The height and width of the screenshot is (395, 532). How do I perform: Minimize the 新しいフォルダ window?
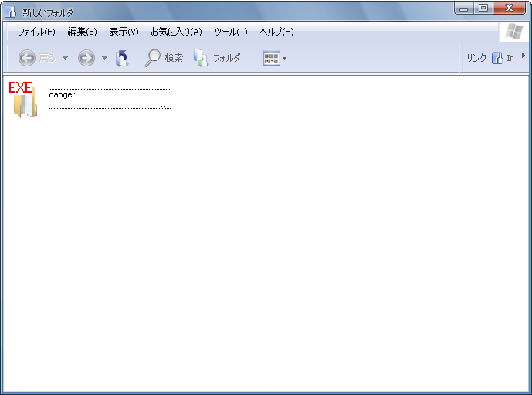coord(464,9)
